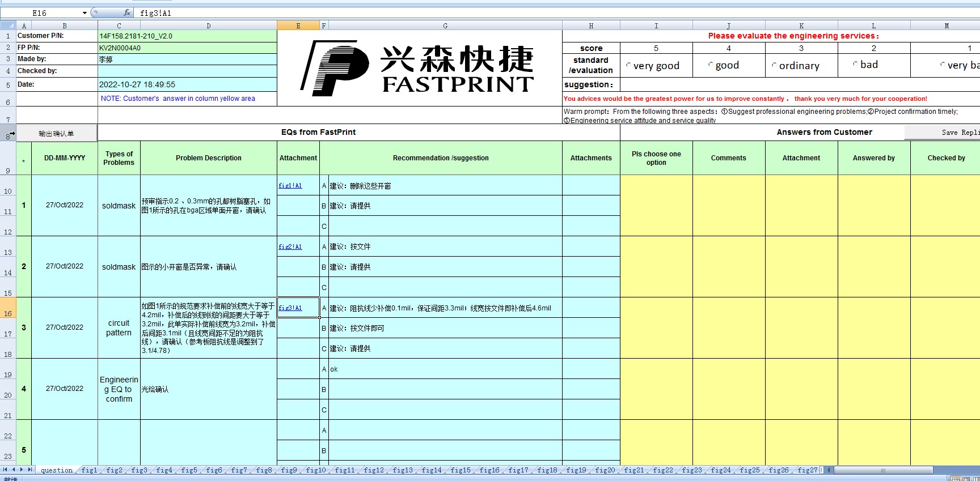Select row 16 header

8,308
